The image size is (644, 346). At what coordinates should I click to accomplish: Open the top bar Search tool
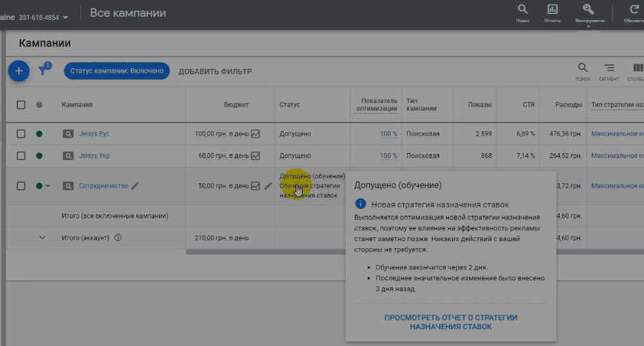pyautogui.click(x=522, y=13)
